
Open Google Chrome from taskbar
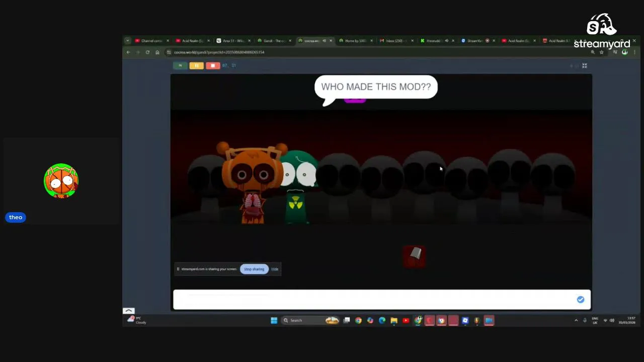pos(358,320)
